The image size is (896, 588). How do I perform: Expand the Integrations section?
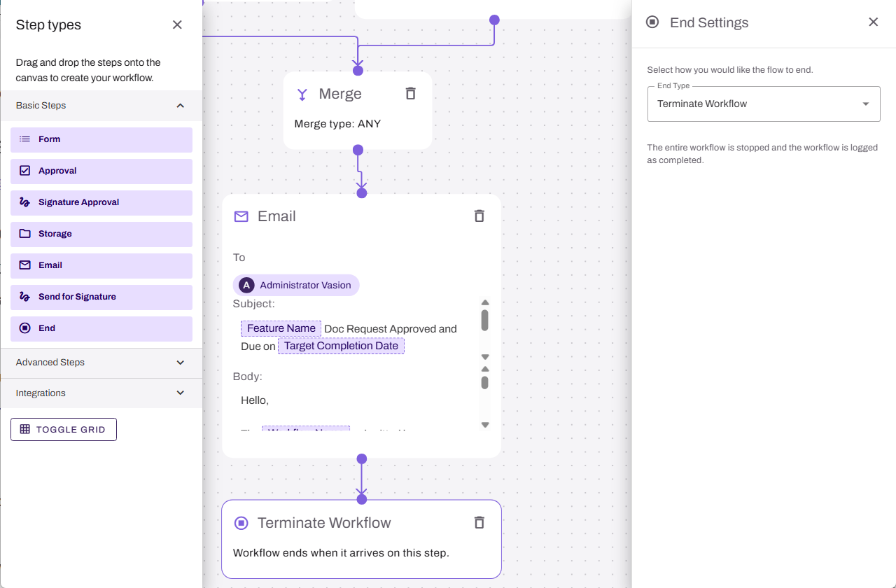point(101,393)
